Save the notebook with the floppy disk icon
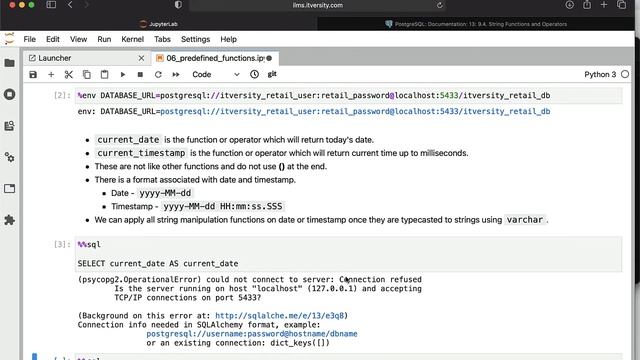This screenshot has width=640, height=360. (x=33, y=74)
